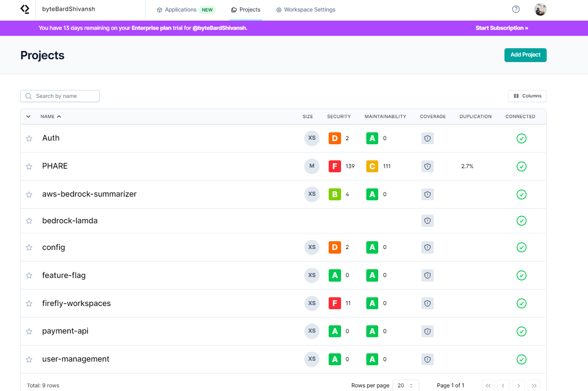Open the help question mark icon
This screenshot has width=588, height=391.
(516, 9)
